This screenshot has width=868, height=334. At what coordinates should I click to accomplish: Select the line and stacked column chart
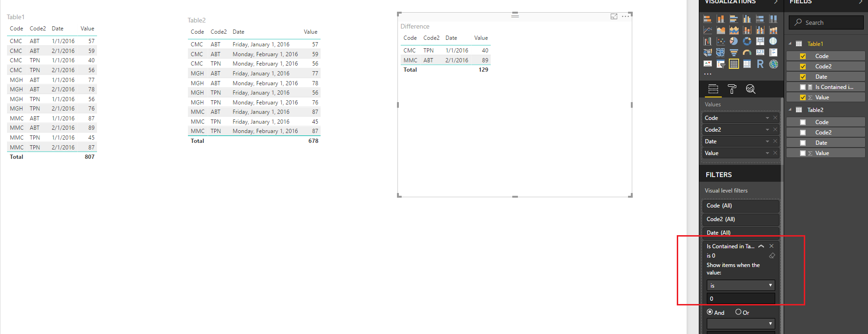point(747,30)
